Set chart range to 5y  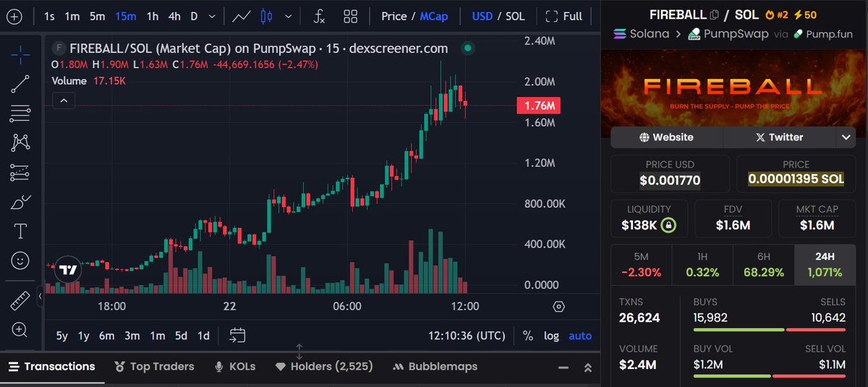point(62,336)
